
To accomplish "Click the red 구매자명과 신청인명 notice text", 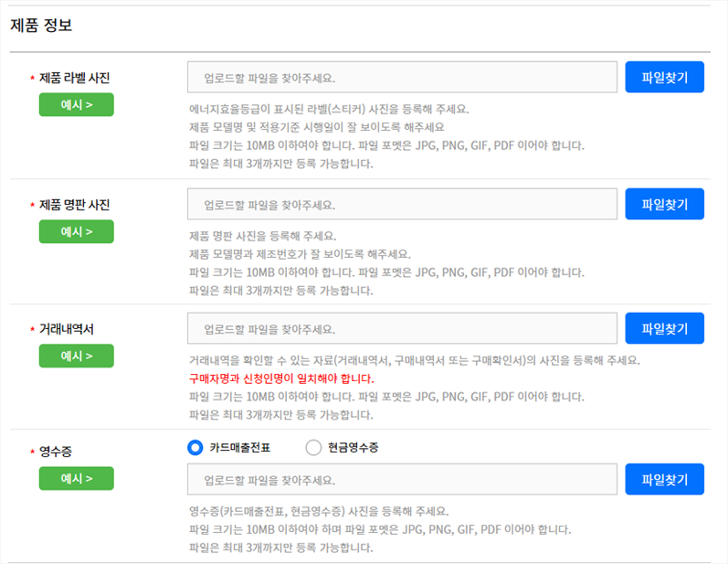I will pos(281,378).
